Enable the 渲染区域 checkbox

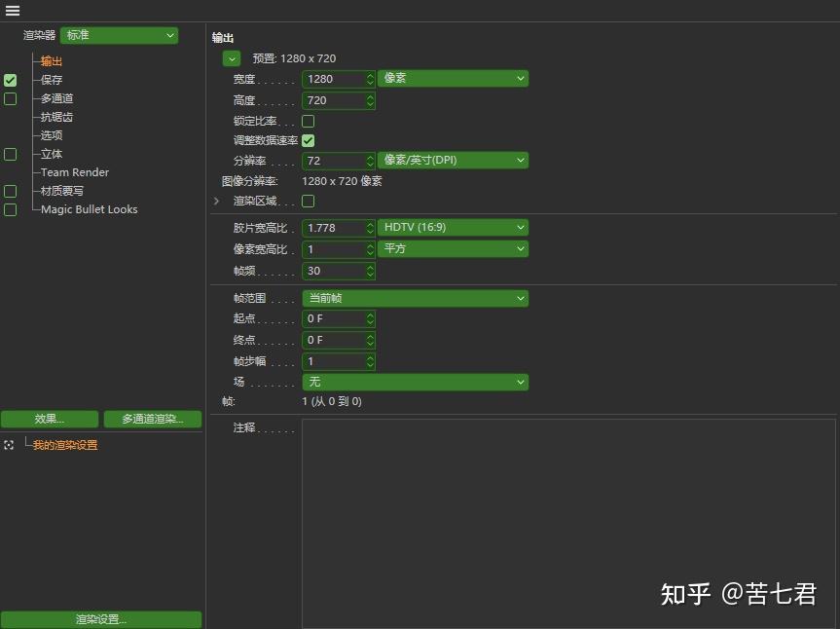[307, 202]
